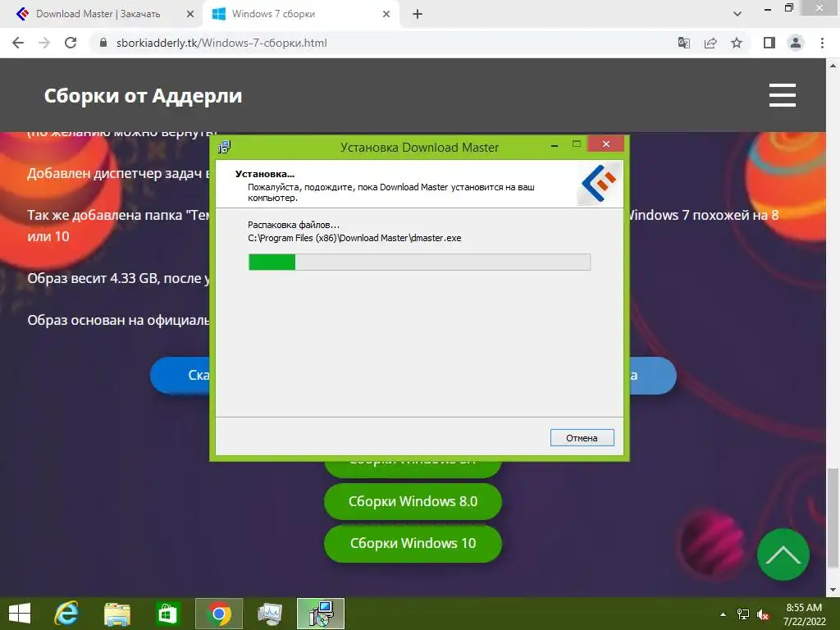The width and height of the screenshot is (840, 630).
Task: Toggle the Chrome side panel
Action: pyautogui.click(x=769, y=43)
